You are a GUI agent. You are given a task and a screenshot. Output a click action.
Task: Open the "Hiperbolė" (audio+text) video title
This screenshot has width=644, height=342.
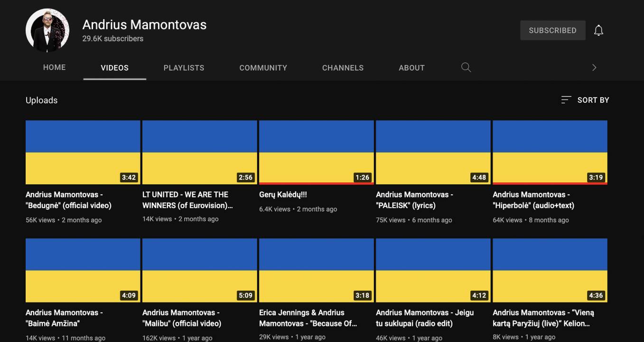tap(533, 200)
